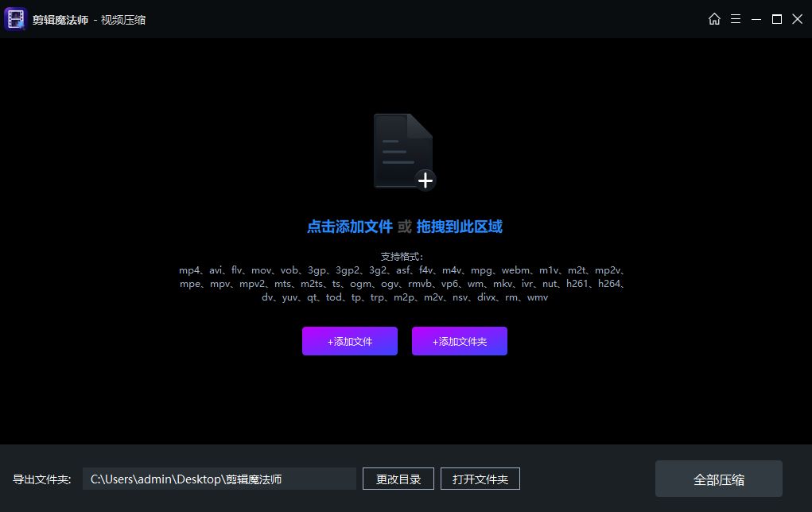Click the 剪辑魔法师 app logo icon
This screenshot has width=812, height=512.
coord(16,19)
